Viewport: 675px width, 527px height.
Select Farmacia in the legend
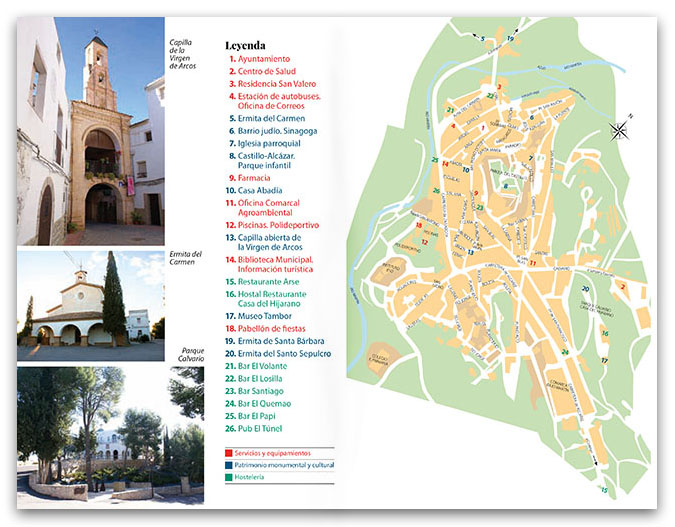[x=257, y=177]
